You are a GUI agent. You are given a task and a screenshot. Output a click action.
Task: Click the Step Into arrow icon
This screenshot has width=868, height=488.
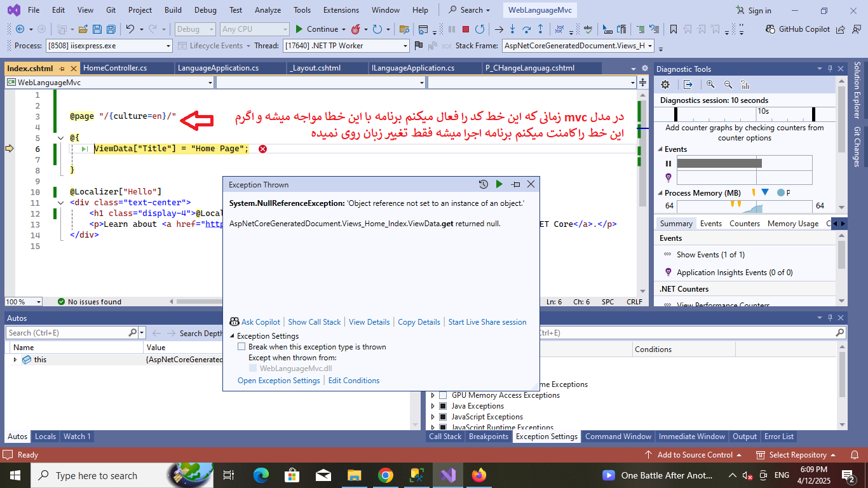tap(513, 29)
